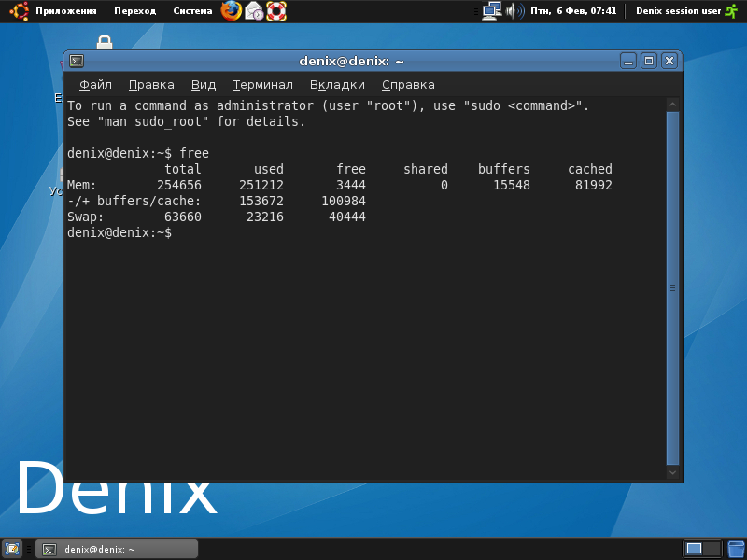Click the Swap total value 63660

(183, 217)
